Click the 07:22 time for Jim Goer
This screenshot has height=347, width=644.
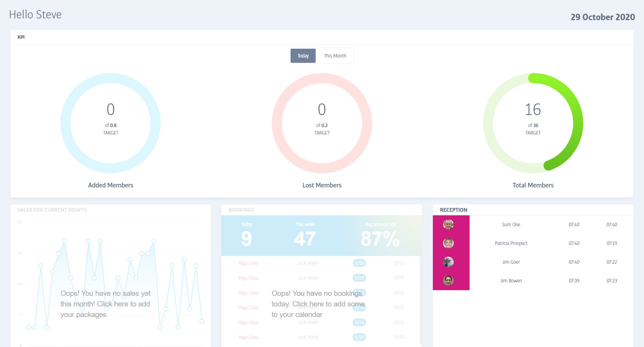(x=612, y=262)
